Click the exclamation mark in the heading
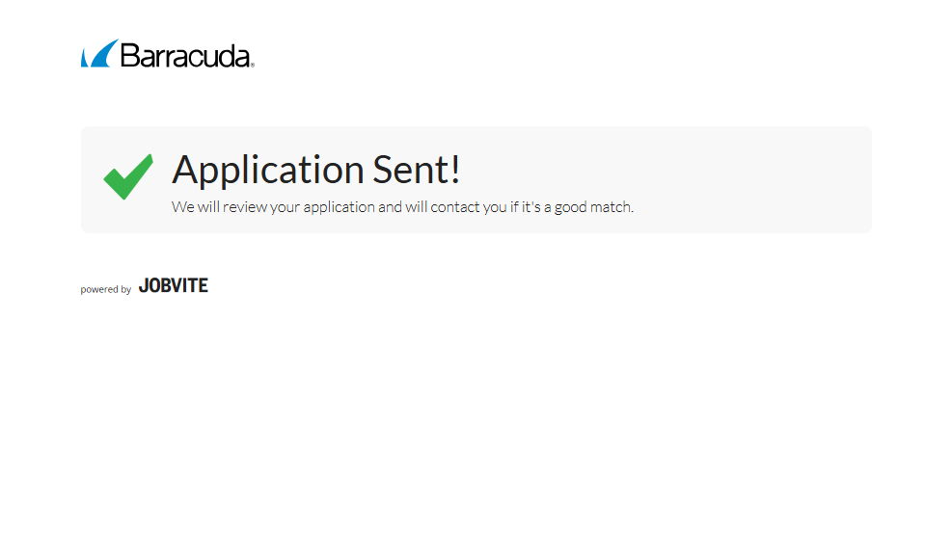Image resolution: width=952 pixels, height=560 pixels. (455, 170)
